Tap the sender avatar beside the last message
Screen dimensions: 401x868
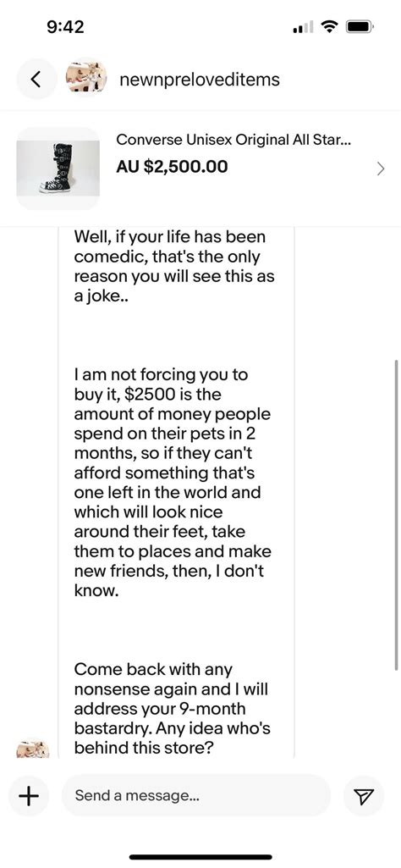[33, 749]
